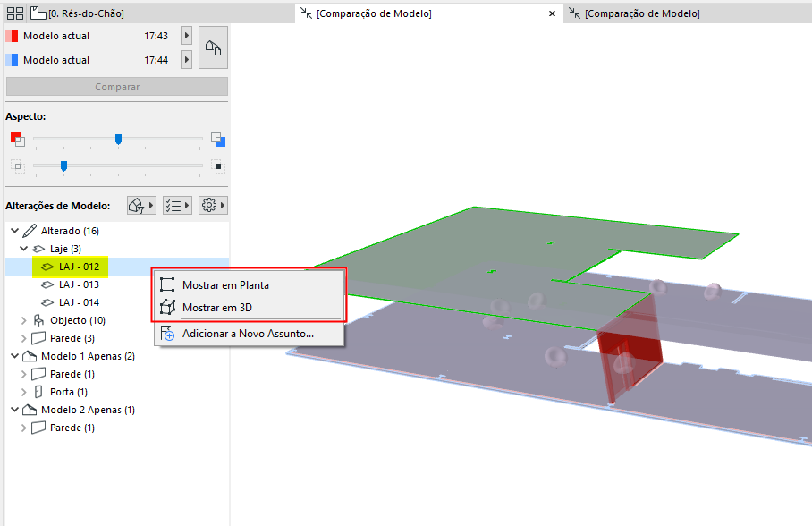The image size is (812, 526).
Task: Choose Mostrar em Planta from context menu
Action: point(250,285)
